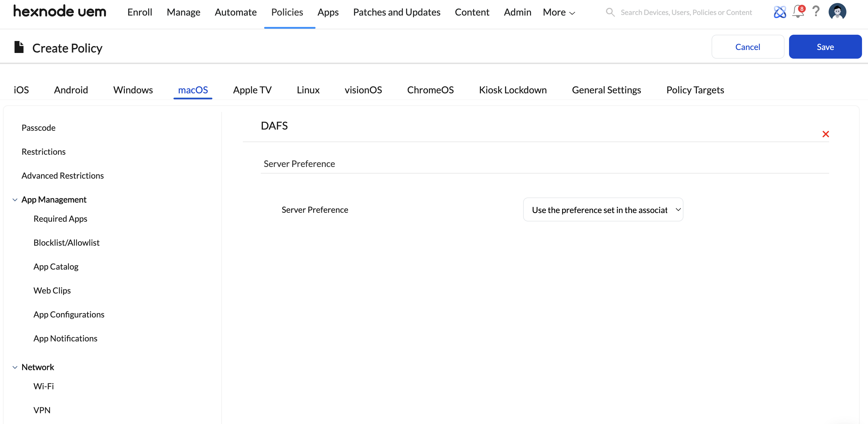868x424 pixels.
Task: Open Advanced Restrictions settings
Action: point(63,176)
